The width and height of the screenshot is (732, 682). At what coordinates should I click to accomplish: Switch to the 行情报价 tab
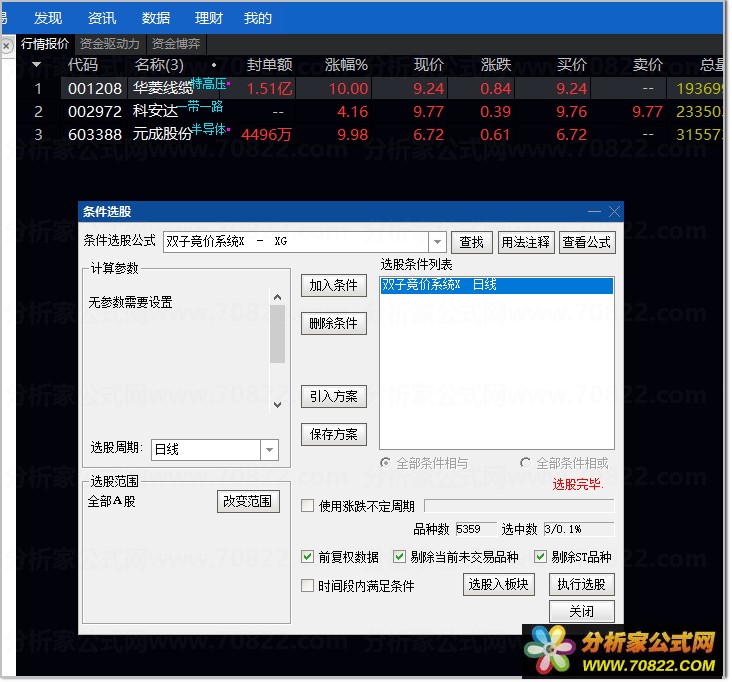(x=45, y=44)
